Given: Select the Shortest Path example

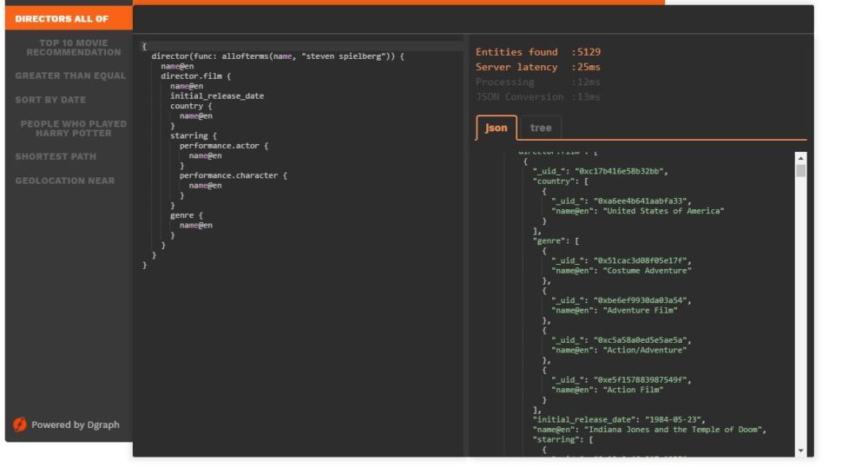Looking at the screenshot, I should [x=56, y=156].
